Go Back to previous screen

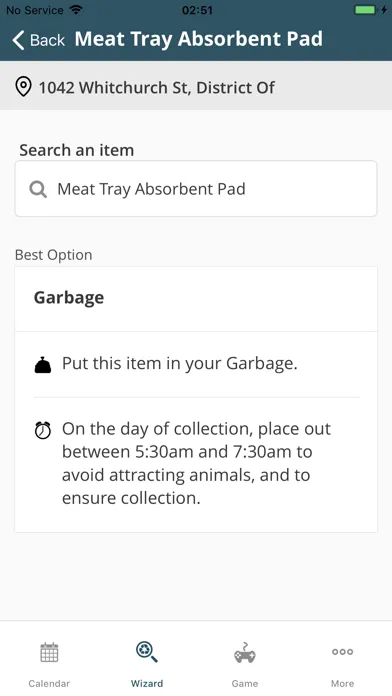(39, 40)
